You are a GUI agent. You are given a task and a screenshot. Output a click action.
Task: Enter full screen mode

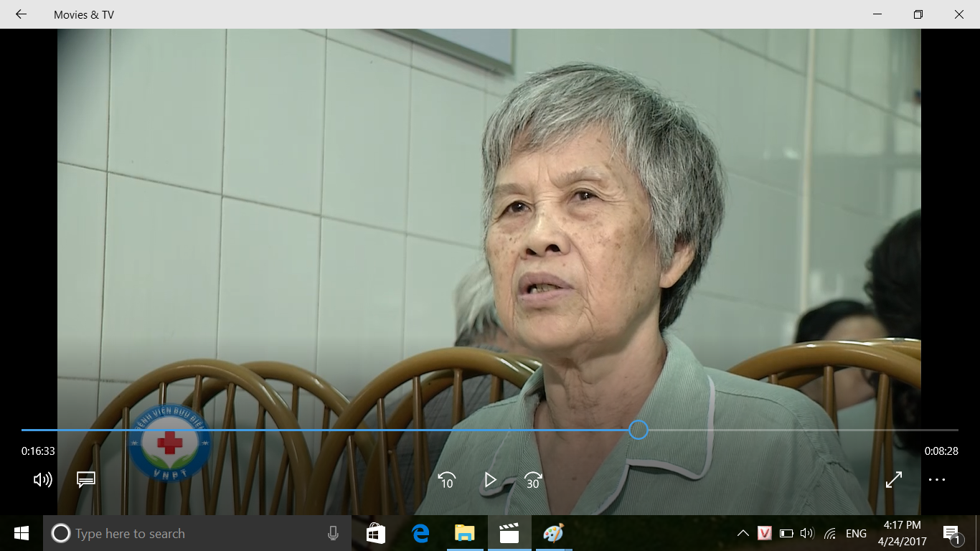coord(894,480)
